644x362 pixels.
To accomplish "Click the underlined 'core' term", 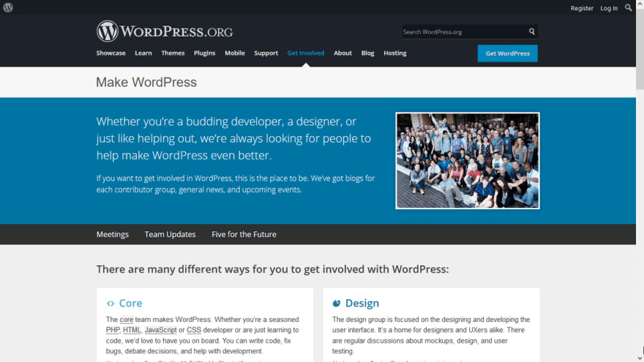I will [127, 320].
